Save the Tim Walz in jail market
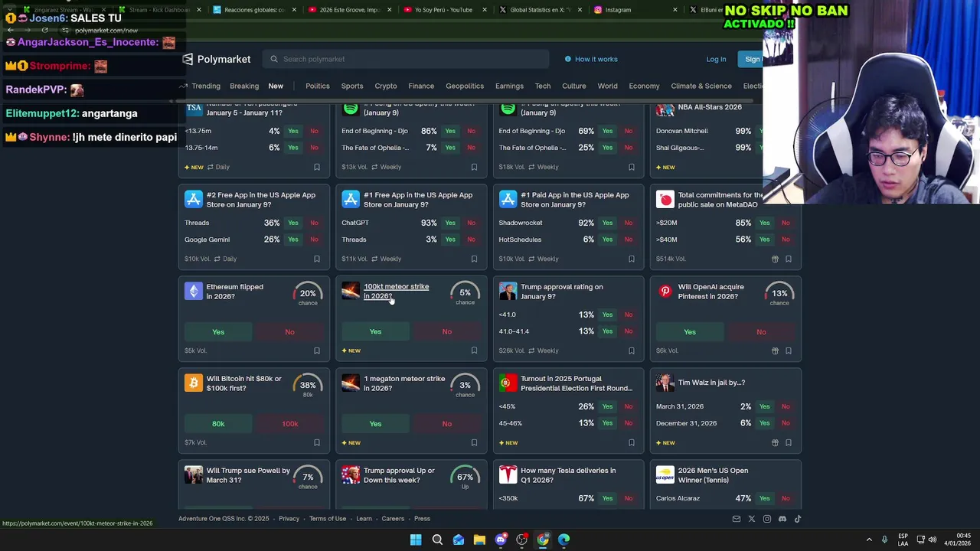Image resolution: width=980 pixels, height=551 pixels. 789,442
